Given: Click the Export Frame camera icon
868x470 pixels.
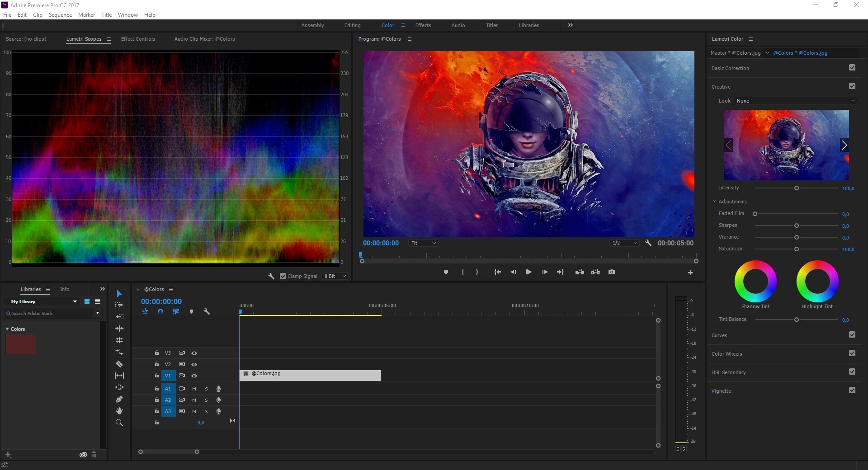Looking at the screenshot, I should [612, 272].
